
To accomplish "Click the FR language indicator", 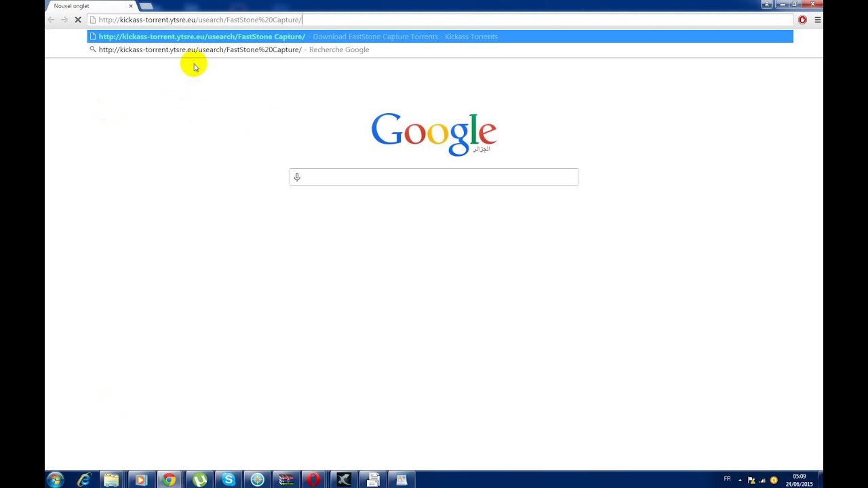I will [727, 479].
